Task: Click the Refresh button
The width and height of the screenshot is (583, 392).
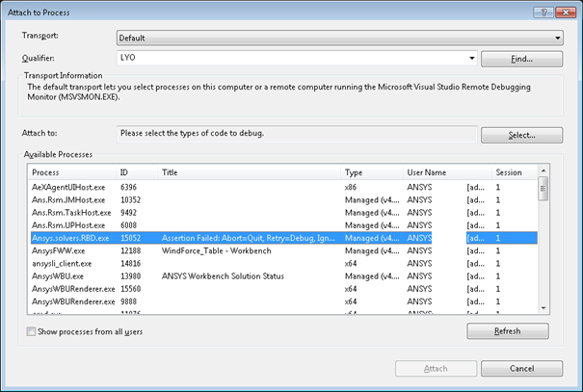Action: (508, 331)
